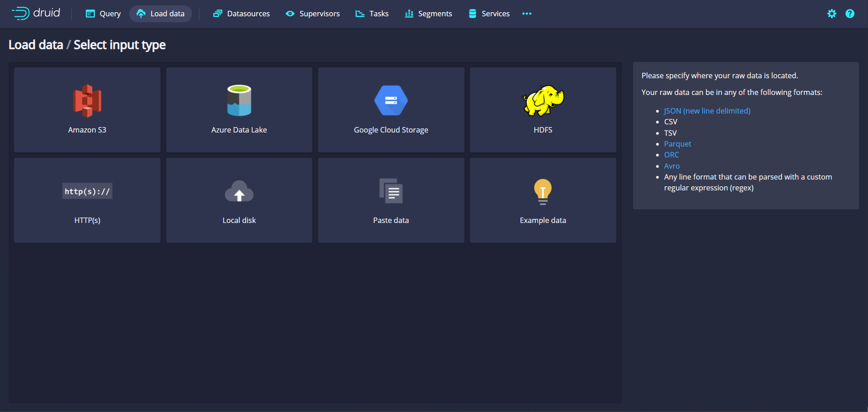The height and width of the screenshot is (412, 868).
Task: Click the "TSV" format list item
Action: (x=670, y=133)
